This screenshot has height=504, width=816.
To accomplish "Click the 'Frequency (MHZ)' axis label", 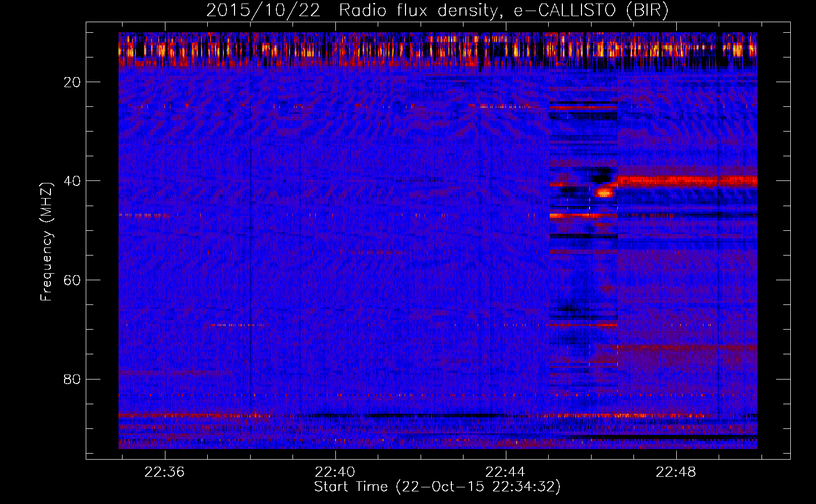I will [46, 242].
